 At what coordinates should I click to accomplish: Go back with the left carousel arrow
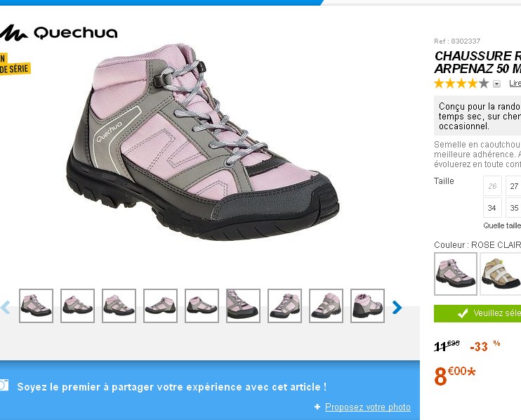[x=6, y=308]
